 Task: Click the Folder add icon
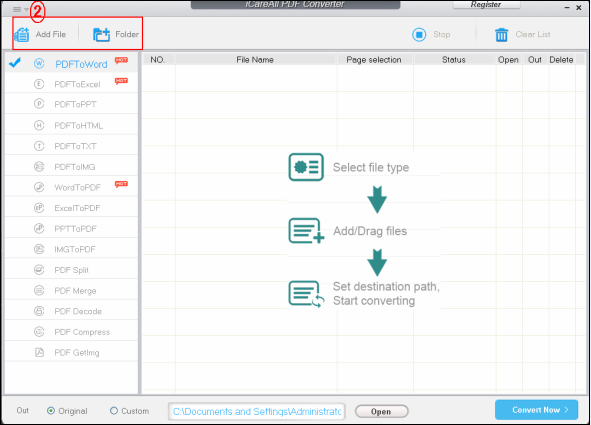pos(101,34)
